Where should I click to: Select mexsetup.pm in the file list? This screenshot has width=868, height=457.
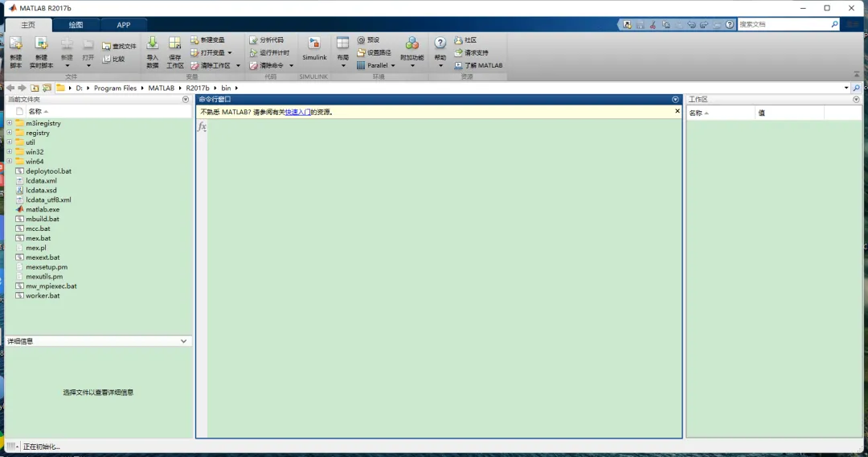47,267
